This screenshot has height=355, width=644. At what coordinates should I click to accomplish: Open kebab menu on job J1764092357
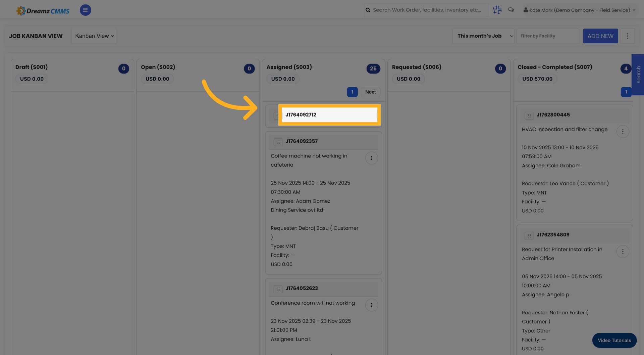[x=372, y=158]
